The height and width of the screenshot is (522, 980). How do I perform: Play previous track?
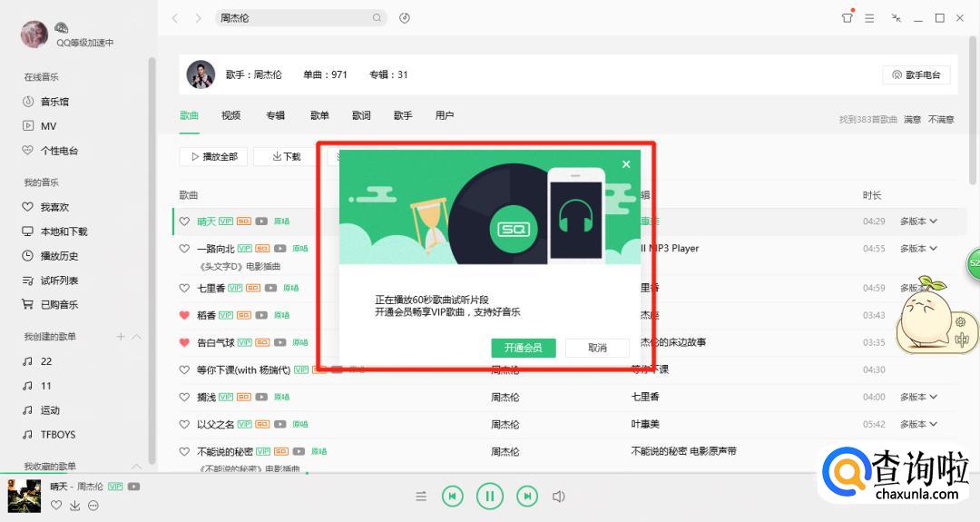(x=453, y=497)
